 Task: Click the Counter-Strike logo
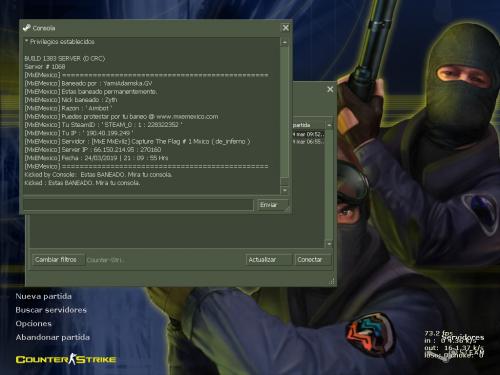tap(66, 359)
